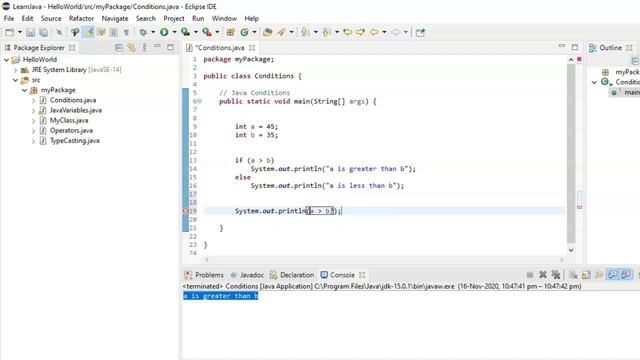Open the Debug button dropdown arrow
The height and width of the screenshot is (360, 640).
pyautogui.click(x=153, y=32)
